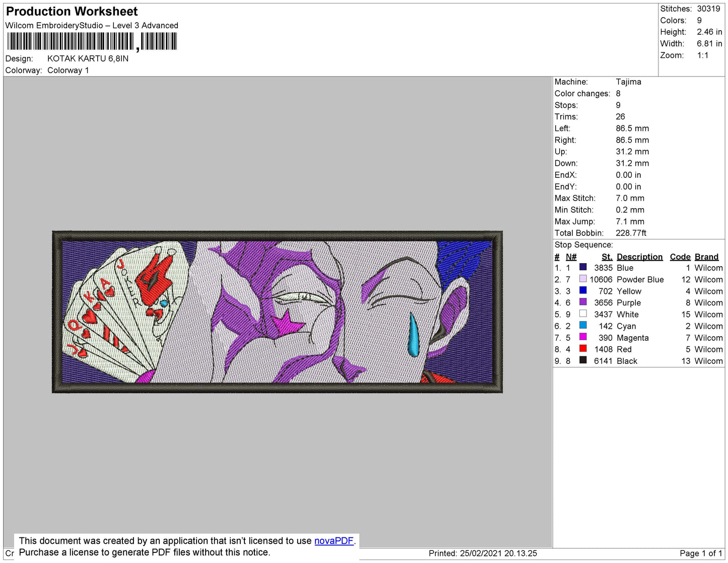The image size is (728, 563).
Task: Click the design name KOTAK KARTU 6,8IN
Action: coord(88,58)
